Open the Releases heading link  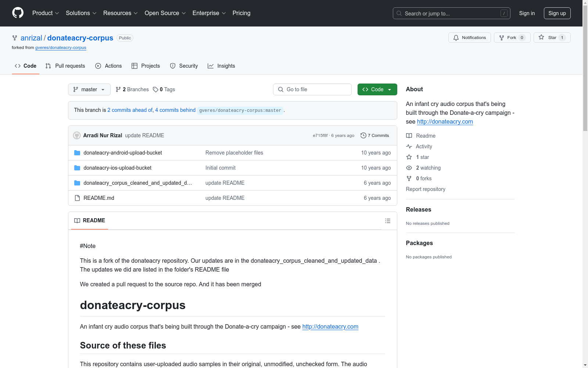click(419, 210)
